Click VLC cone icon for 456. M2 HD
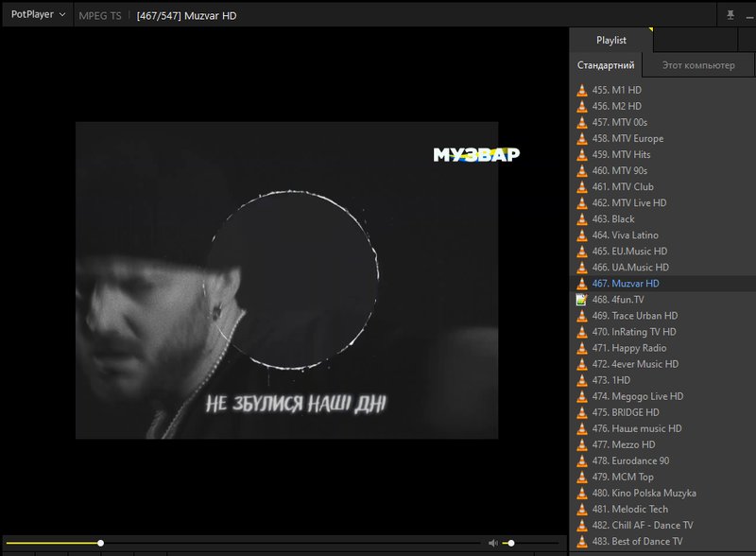 582,106
